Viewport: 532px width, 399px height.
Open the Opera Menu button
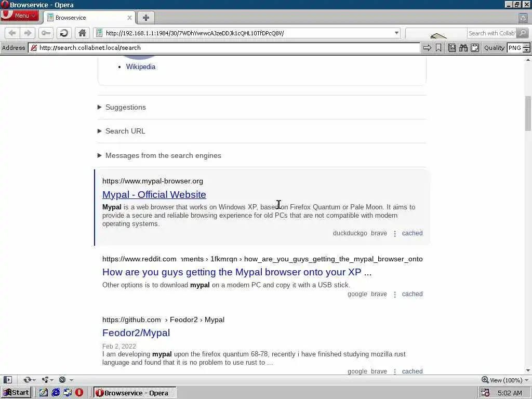coord(19,16)
